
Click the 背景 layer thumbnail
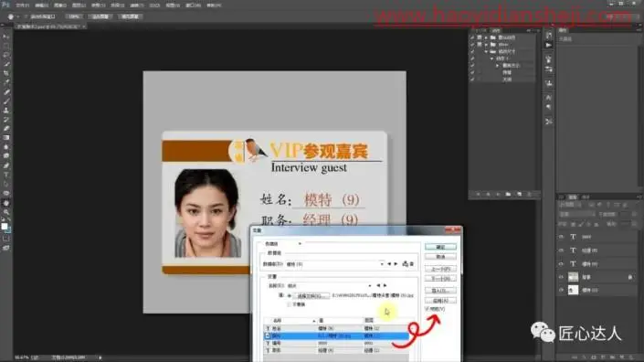tap(574, 277)
